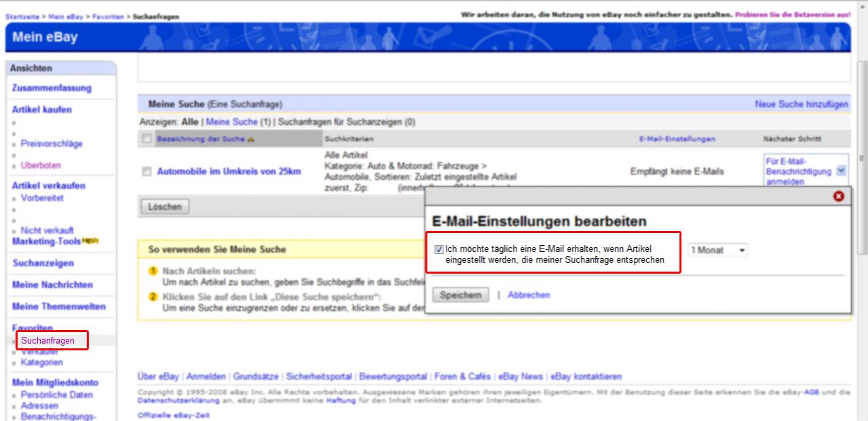Screen dimensions: 868x421
Task: Select Überboten in sidebar
Action: click(41, 165)
